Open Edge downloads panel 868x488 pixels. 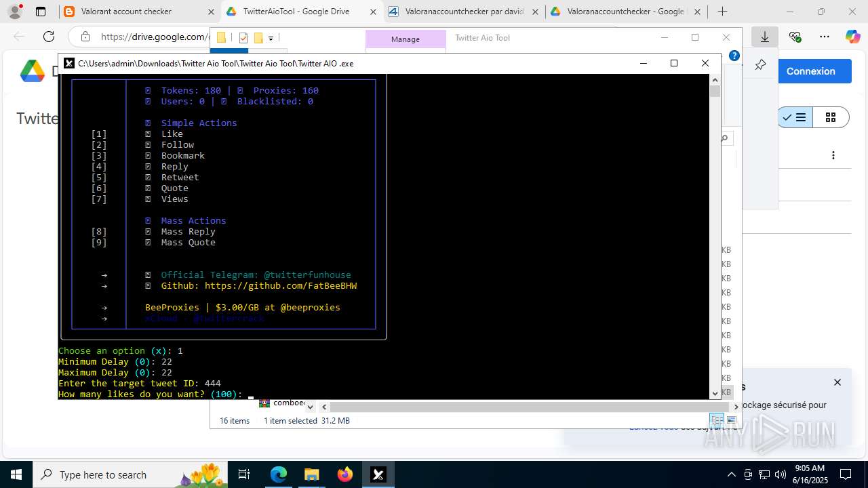click(765, 37)
